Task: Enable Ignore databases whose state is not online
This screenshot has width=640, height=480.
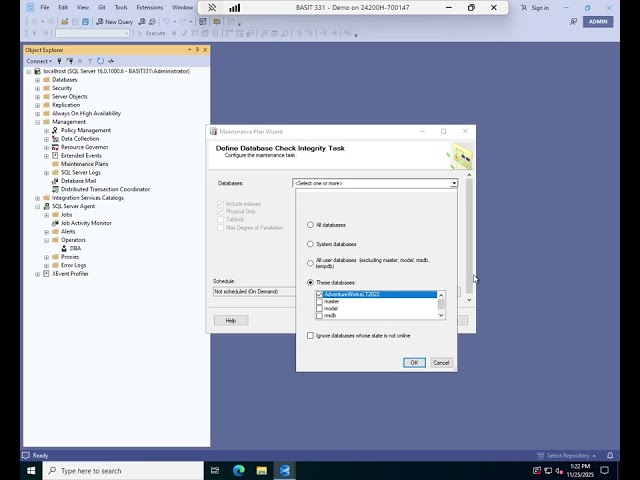Action: (x=310, y=336)
